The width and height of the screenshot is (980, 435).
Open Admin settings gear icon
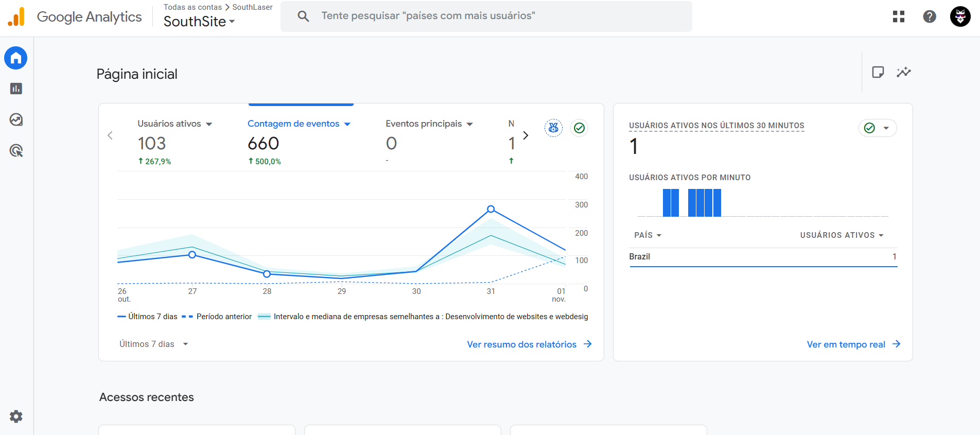coord(16,416)
